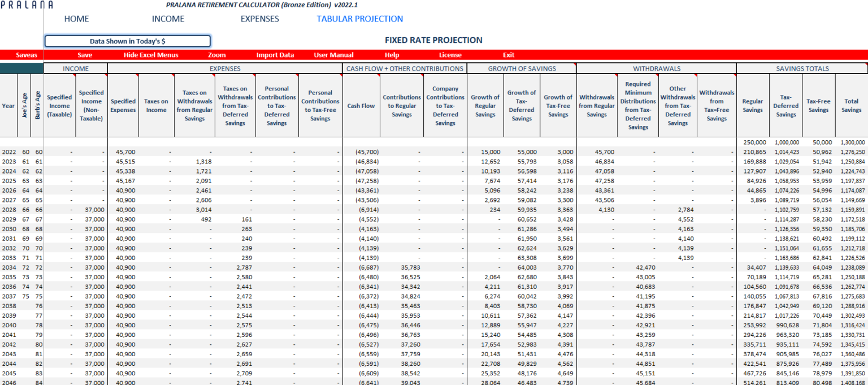Select Hide Excel Menus
The image size is (868, 385).
pos(149,55)
